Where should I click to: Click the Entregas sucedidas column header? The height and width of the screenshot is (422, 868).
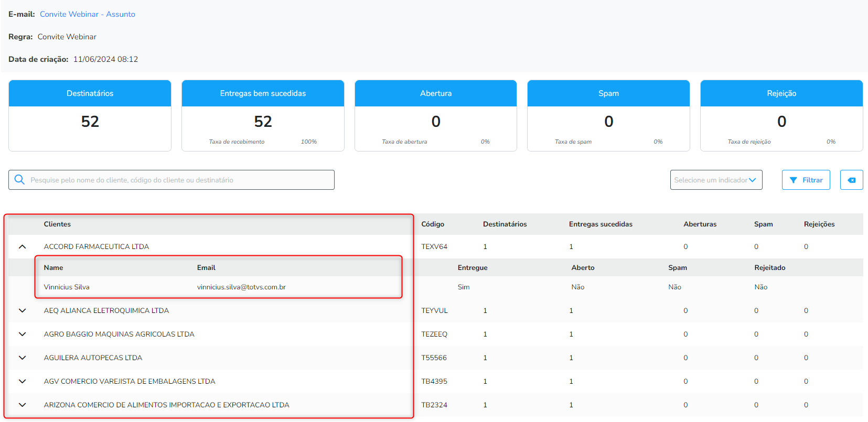coord(601,224)
